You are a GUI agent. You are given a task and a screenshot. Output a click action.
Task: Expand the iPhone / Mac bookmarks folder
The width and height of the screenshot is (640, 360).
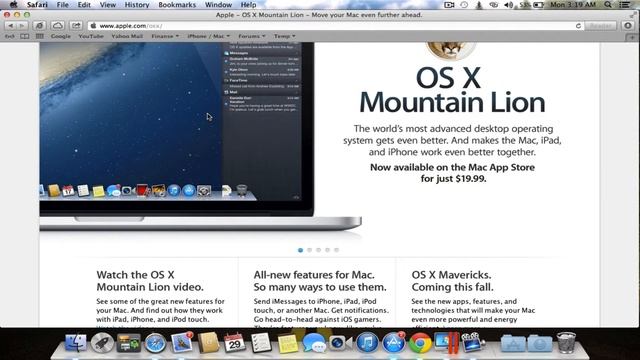click(209, 36)
